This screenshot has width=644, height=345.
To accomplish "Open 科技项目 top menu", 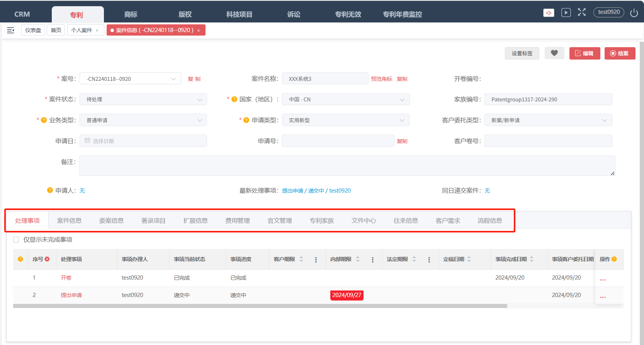I will (x=239, y=14).
